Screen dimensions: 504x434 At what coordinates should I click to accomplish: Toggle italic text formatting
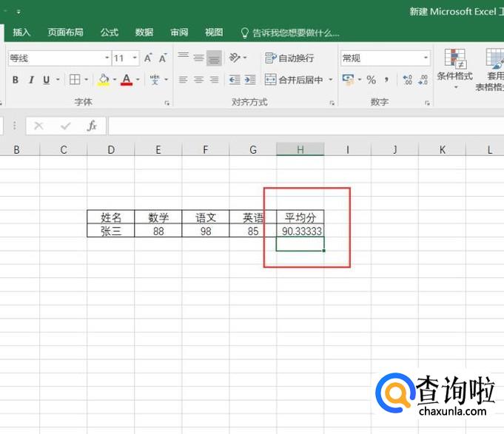[31, 80]
